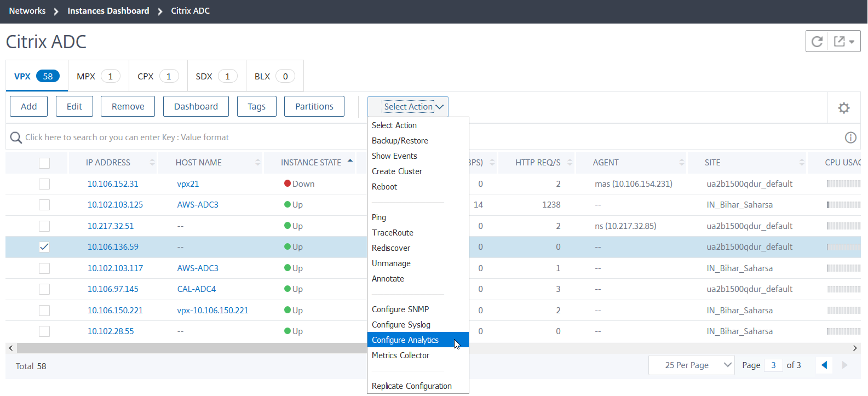
Task: Check the row for 10.106.152.31
Action: (44, 184)
